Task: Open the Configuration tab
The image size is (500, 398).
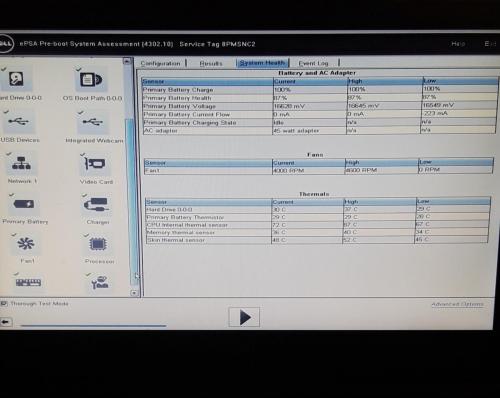Action: pos(160,63)
